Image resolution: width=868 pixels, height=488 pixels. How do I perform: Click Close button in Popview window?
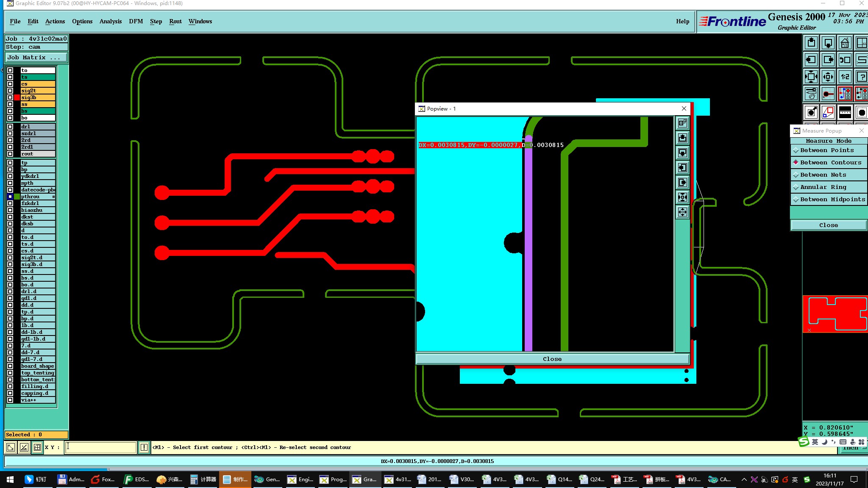[x=552, y=359]
